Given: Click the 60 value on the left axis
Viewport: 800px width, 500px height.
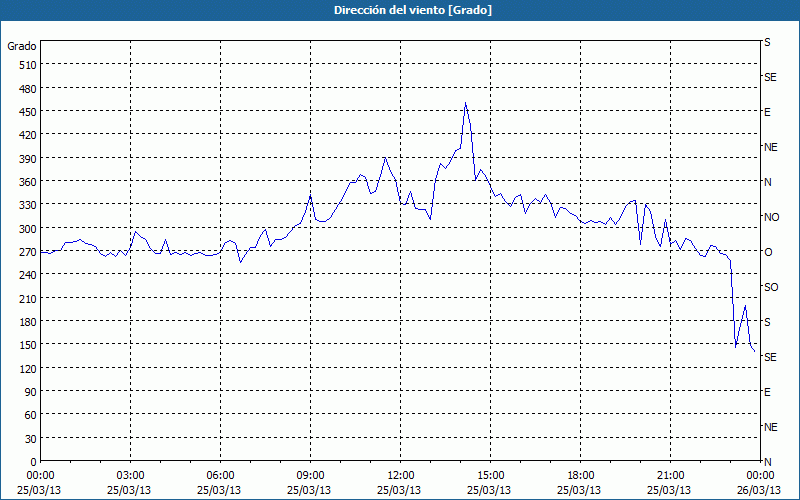Looking at the screenshot, I should pos(31,415).
